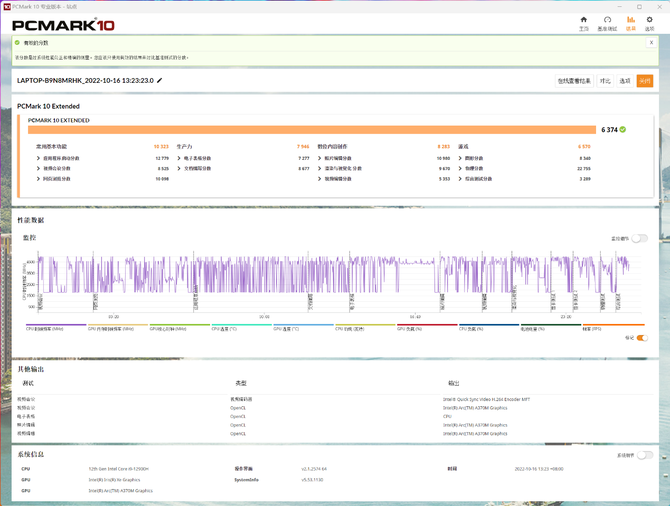Viewport: 670px width, 506px height.
Task: Click the 00:00 time label on chart axis
Action: tap(264, 317)
